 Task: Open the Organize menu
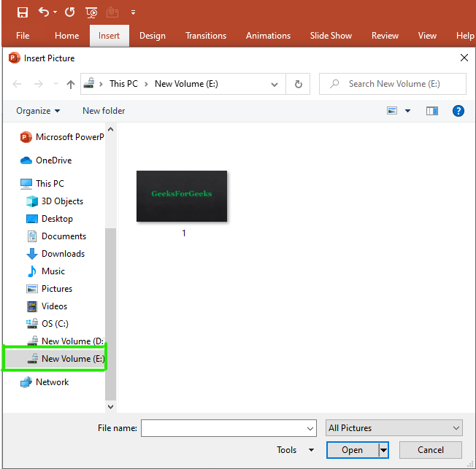[x=38, y=111]
